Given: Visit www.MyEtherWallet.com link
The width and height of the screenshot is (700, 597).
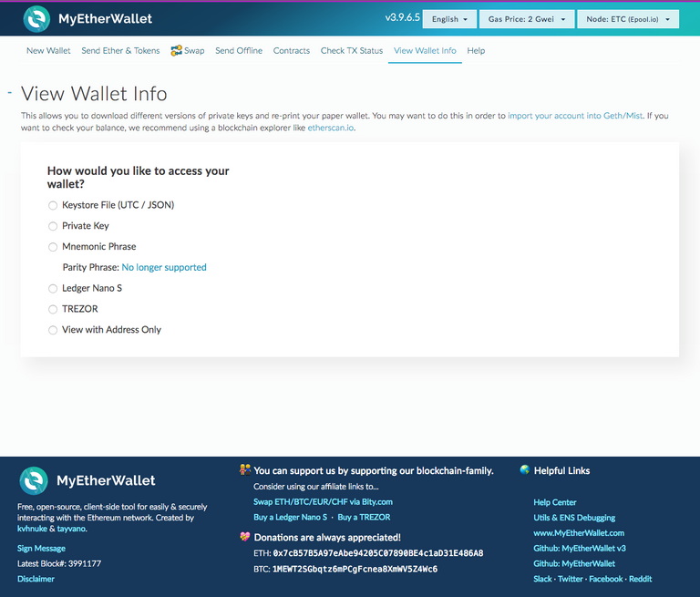Looking at the screenshot, I should coord(579,532).
